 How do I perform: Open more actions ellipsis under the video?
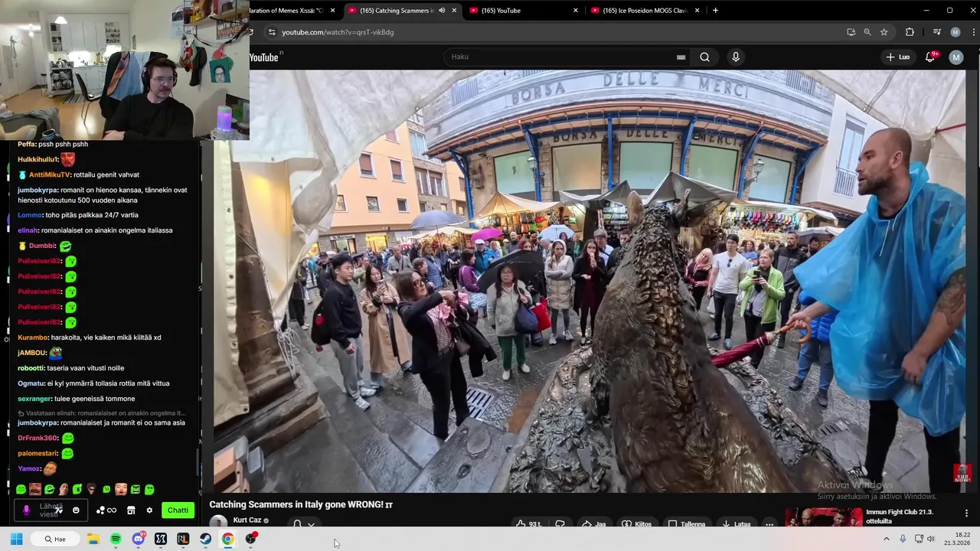[x=769, y=524]
